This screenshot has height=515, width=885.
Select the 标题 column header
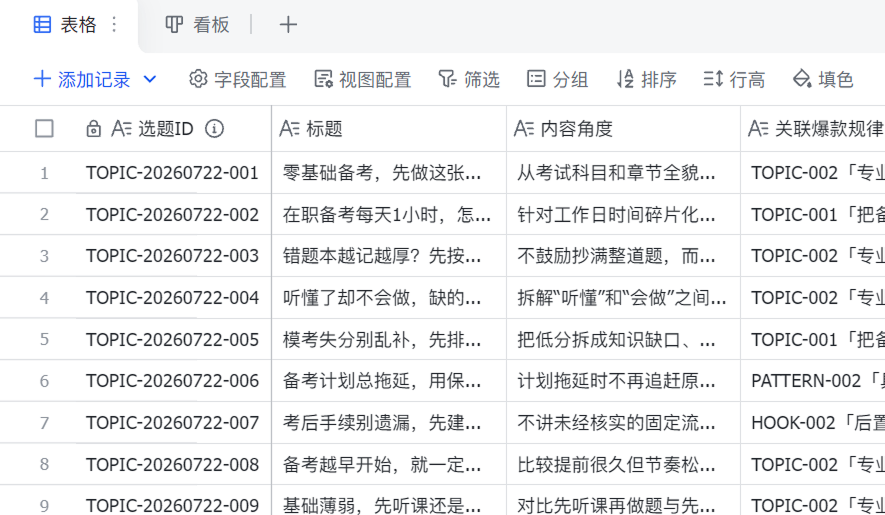(x=389, y=129)
